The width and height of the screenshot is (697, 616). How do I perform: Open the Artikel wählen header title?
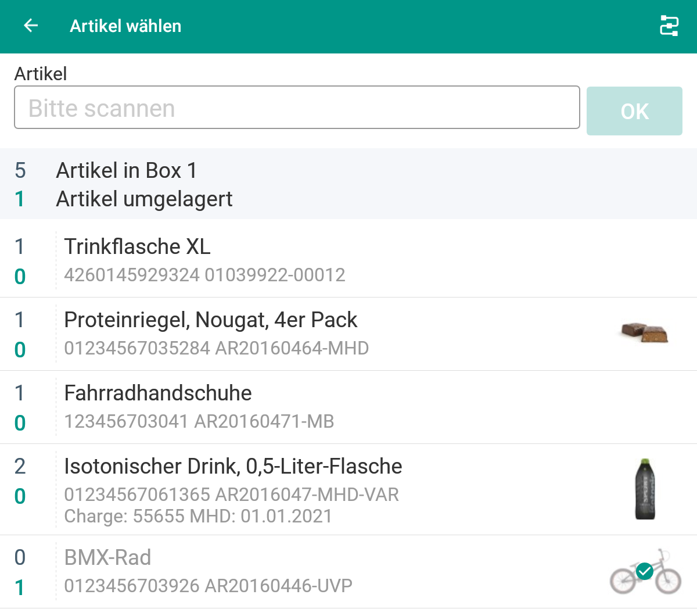(x=125, y=26)
